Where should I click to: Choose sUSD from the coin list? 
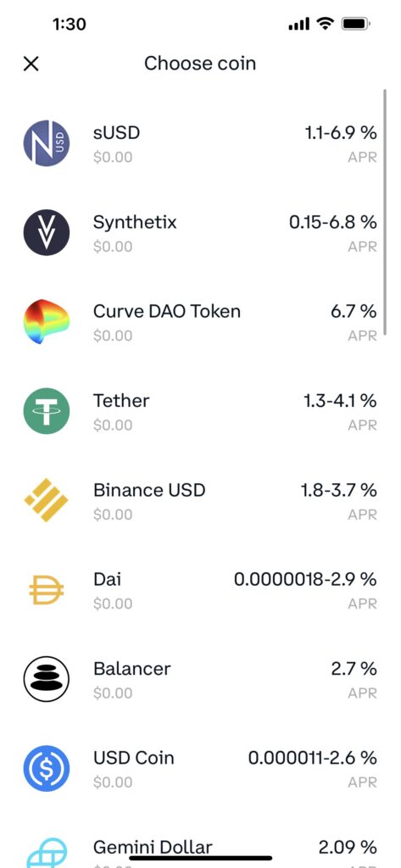click(x=116, y=133)
